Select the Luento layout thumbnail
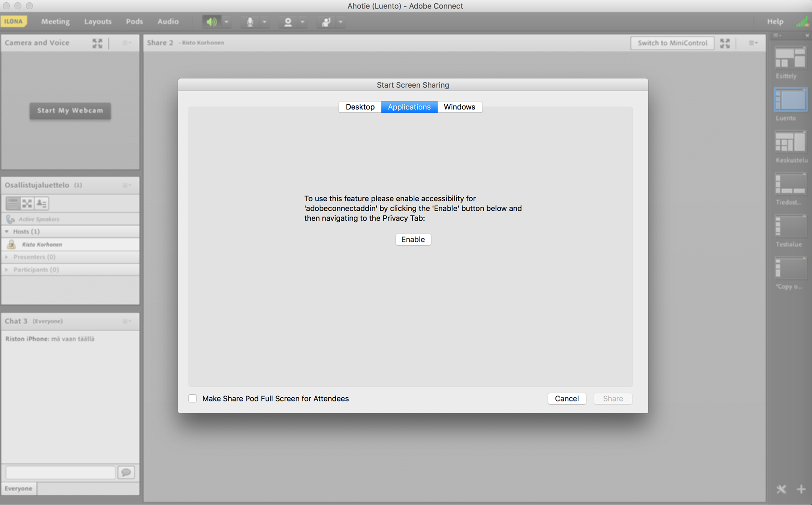 tap(790, 100)
